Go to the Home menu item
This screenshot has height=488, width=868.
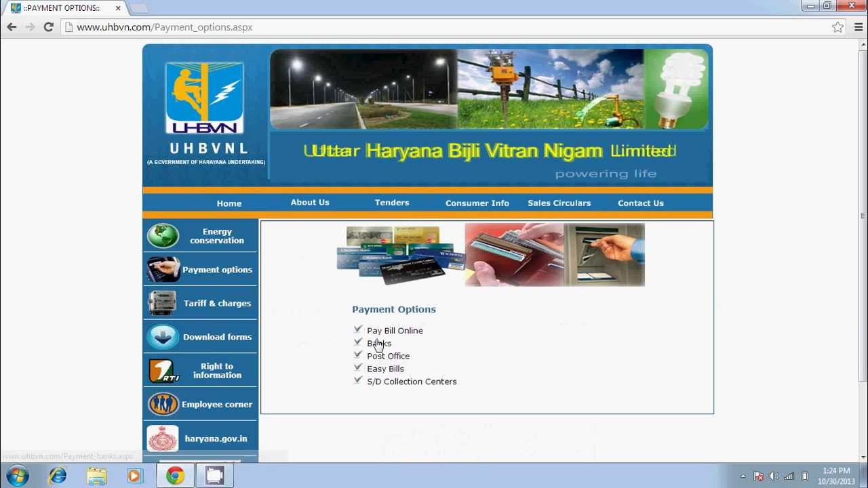(x=229, y=203)
